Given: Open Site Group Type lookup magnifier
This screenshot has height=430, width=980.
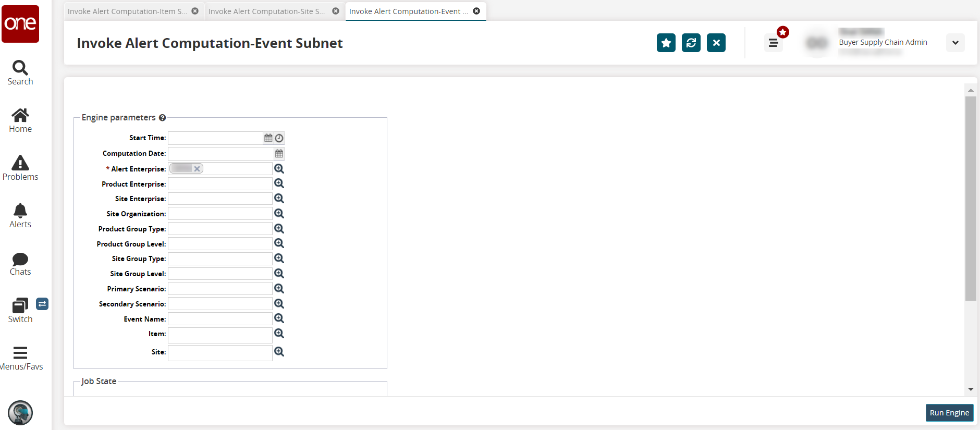Looking at the screenshot, I should click(279, 259).
